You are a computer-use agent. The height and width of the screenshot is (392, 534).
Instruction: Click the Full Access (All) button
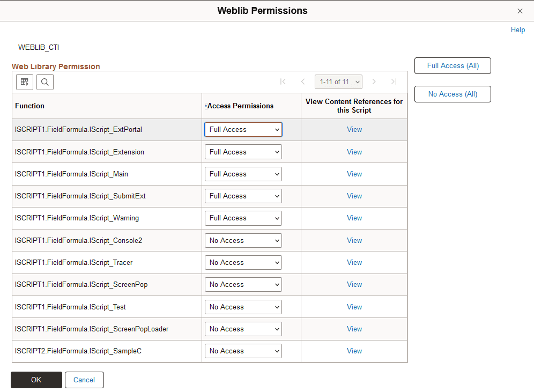pyautogui.click(x=453, y=65)
